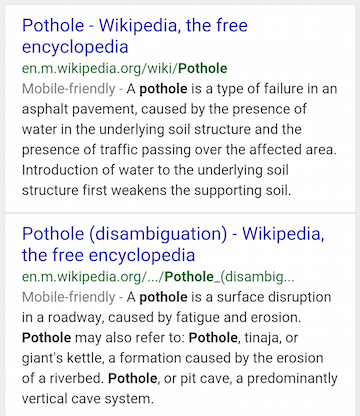Click bold 'Pothole' preceding ', tinaja, or'

coord(213,338)
